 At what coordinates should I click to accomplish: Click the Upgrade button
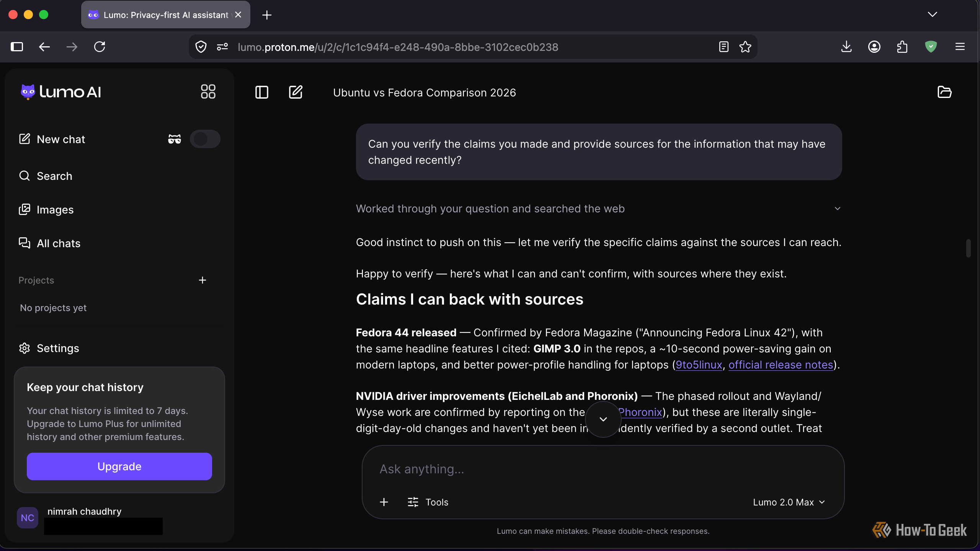[x=119, y=466]
